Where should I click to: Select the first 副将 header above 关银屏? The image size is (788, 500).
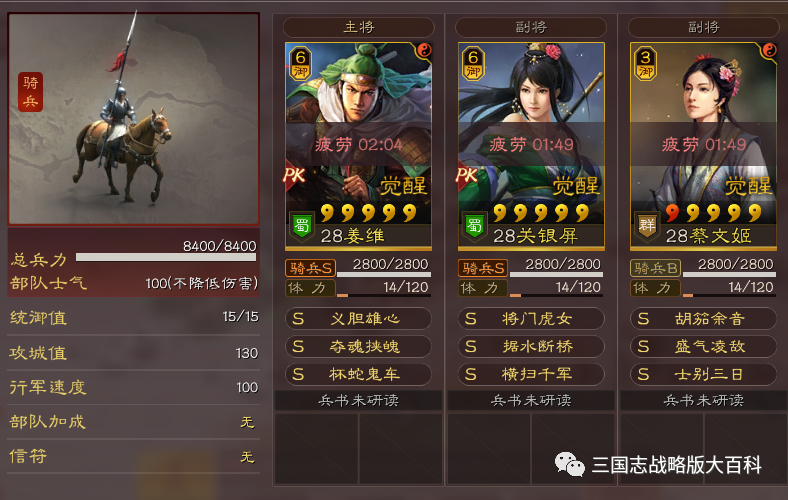click(x=531, y=27)
